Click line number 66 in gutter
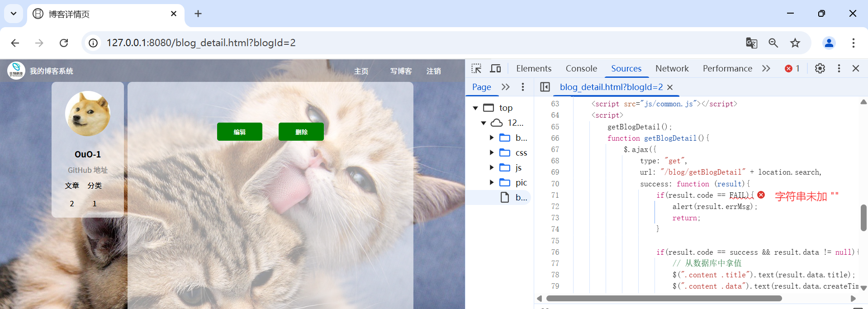Screen dimensions: 868x309 555,138
